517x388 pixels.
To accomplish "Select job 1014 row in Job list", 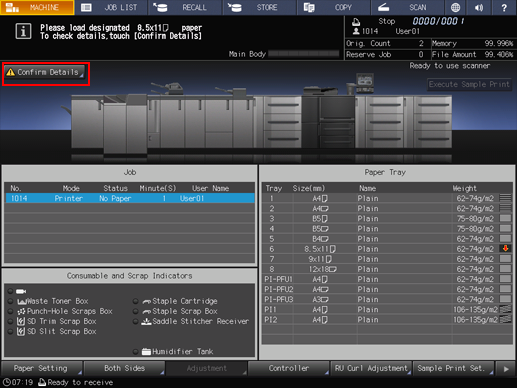I will pos(130,198).
